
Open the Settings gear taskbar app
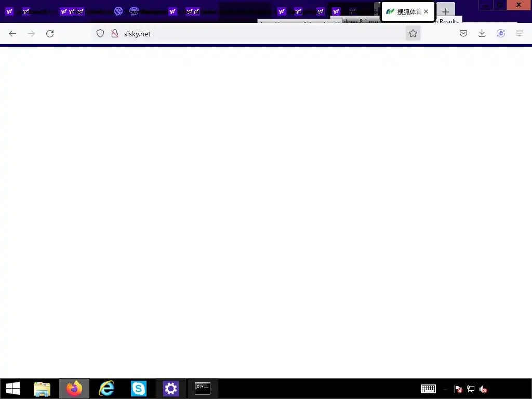(x=170, y=389)
